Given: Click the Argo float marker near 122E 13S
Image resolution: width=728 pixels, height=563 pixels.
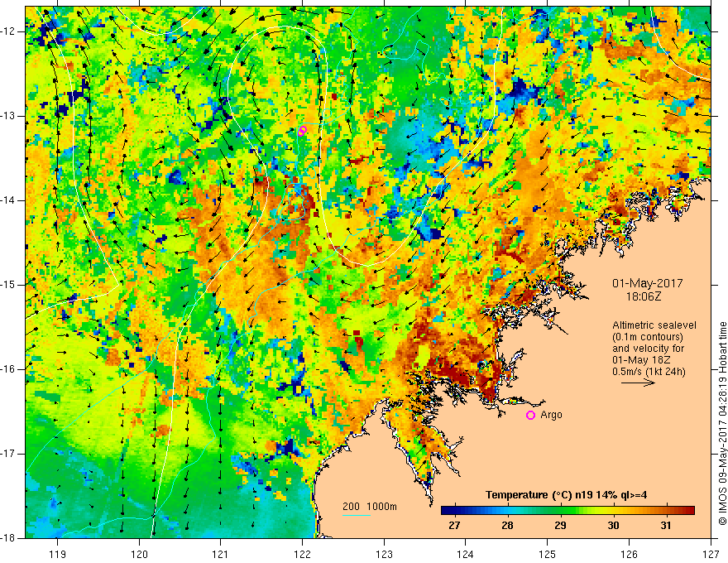Looking at the screenshot, I should pyautogui.click(x=302, y=131).
